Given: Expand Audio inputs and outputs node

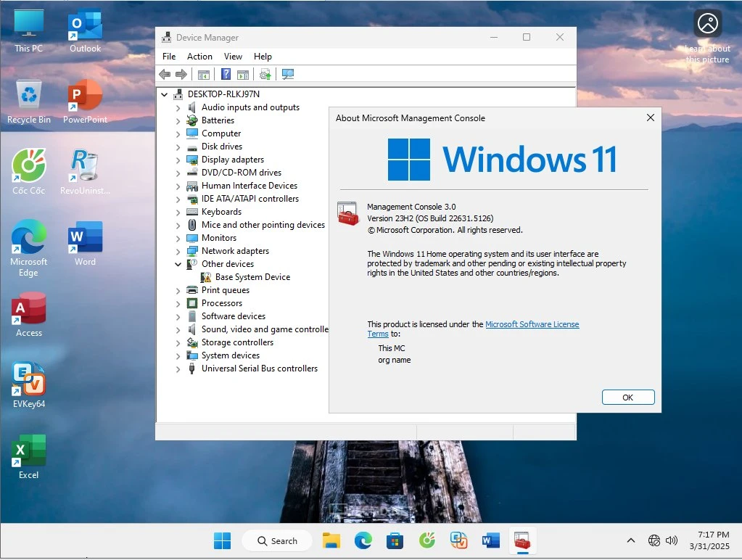Looking at the screenshot, I should pyautogui.click(x=178, y=108).
